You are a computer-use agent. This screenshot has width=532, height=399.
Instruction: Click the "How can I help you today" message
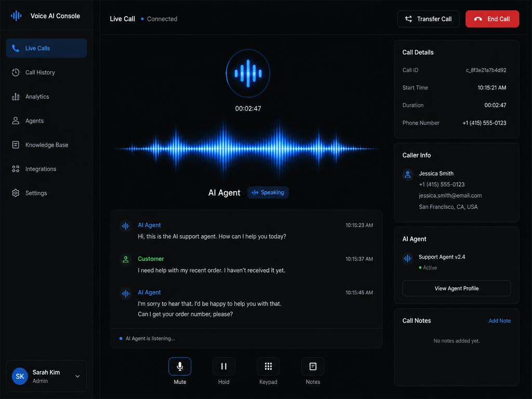pos(212,236)
